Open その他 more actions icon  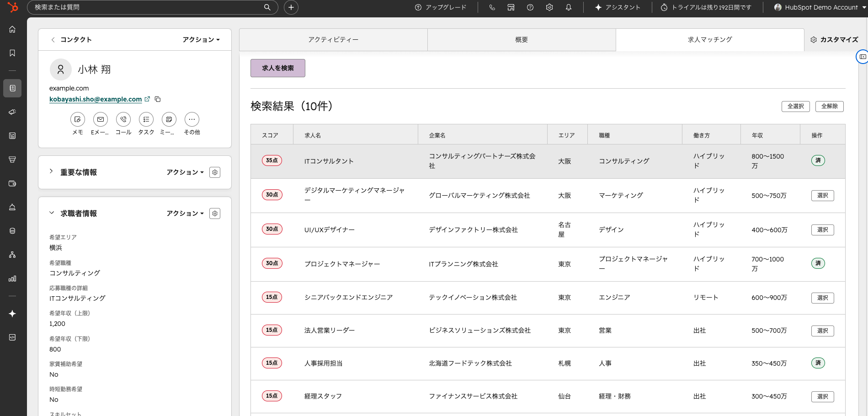click(192, 119)
